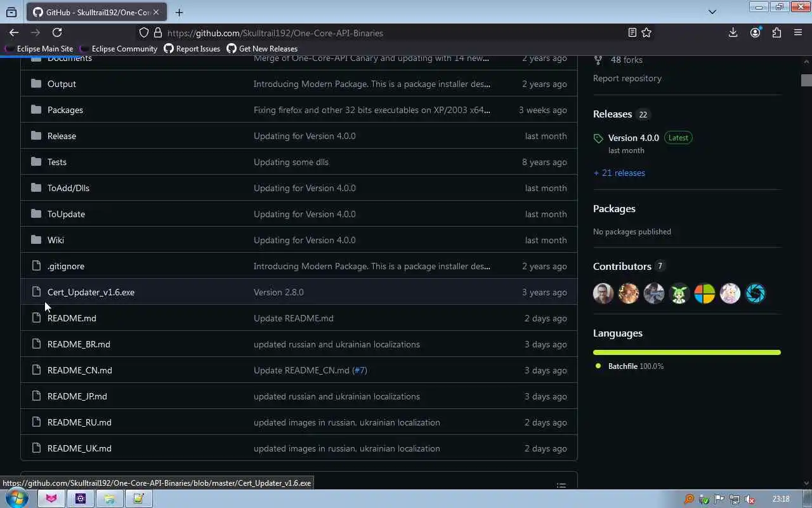Close the GitHub Skulltrail192 tab
Viewport: 812px width, 508px height.
(156, 12)
